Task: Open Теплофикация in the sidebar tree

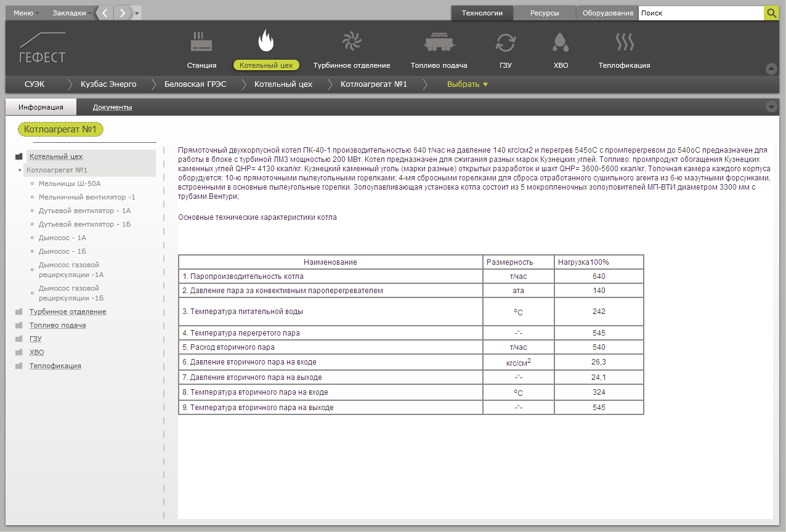Action: pos(55,366)
